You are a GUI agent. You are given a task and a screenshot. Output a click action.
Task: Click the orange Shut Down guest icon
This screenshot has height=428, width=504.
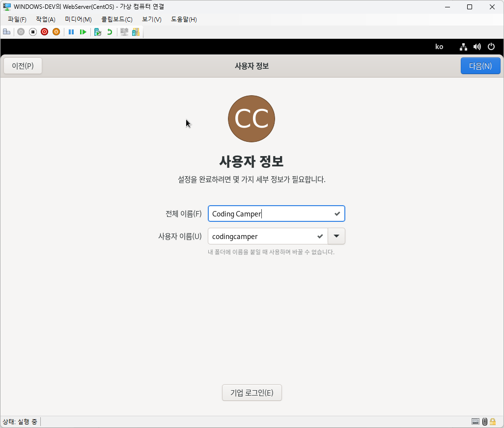click(x=56, y=32)
